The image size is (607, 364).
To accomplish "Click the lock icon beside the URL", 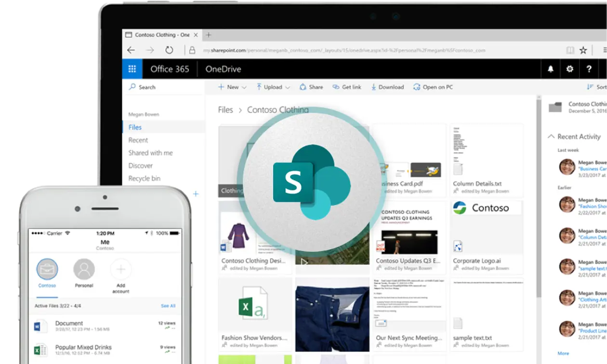I will point(192,50).
